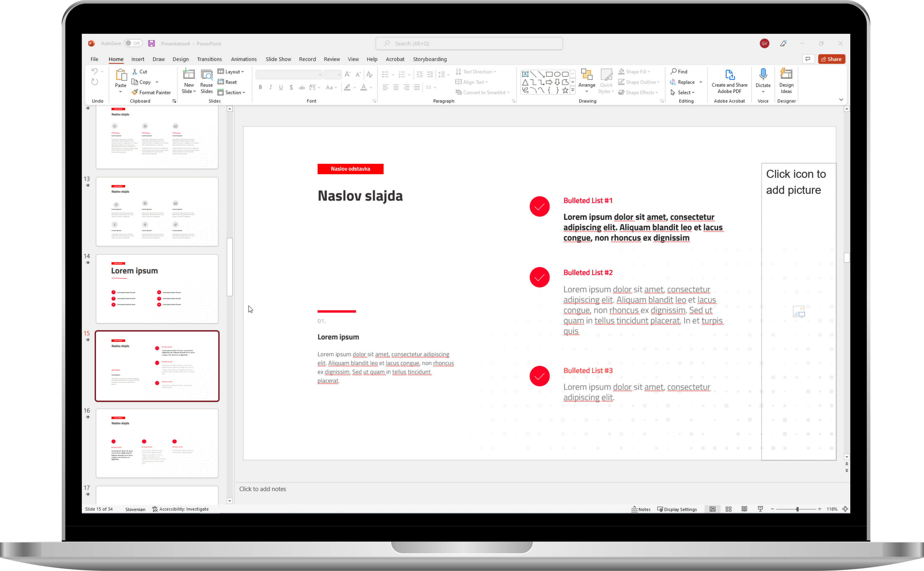Screen dimensions: 924x571
Task: Click the zoom slider handle
Action: tap(797, 509)
